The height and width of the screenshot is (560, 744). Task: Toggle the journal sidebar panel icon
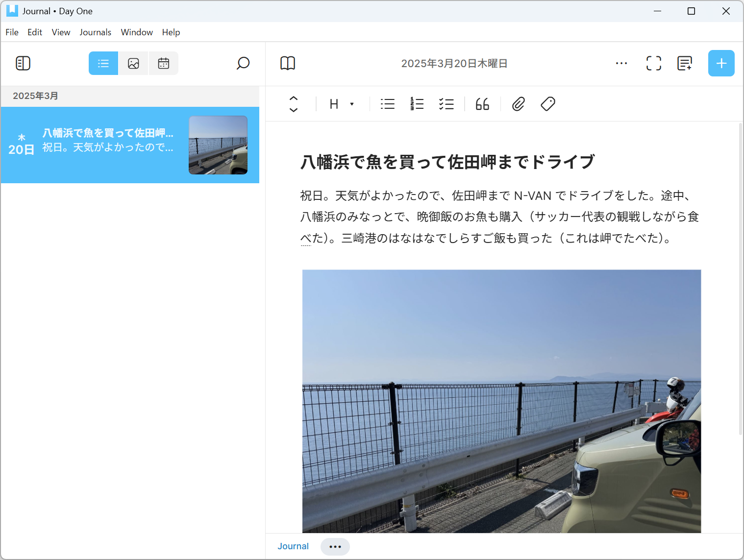(23, 63)
